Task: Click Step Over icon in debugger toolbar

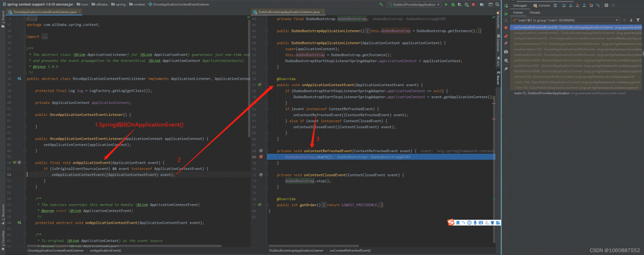Action: [x=563, y=6]
